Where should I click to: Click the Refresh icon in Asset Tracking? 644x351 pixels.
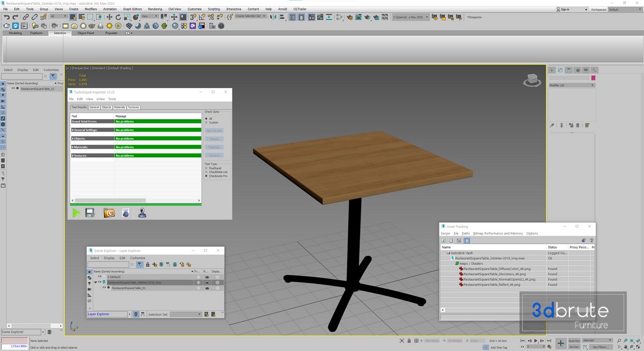pos(444,240)
